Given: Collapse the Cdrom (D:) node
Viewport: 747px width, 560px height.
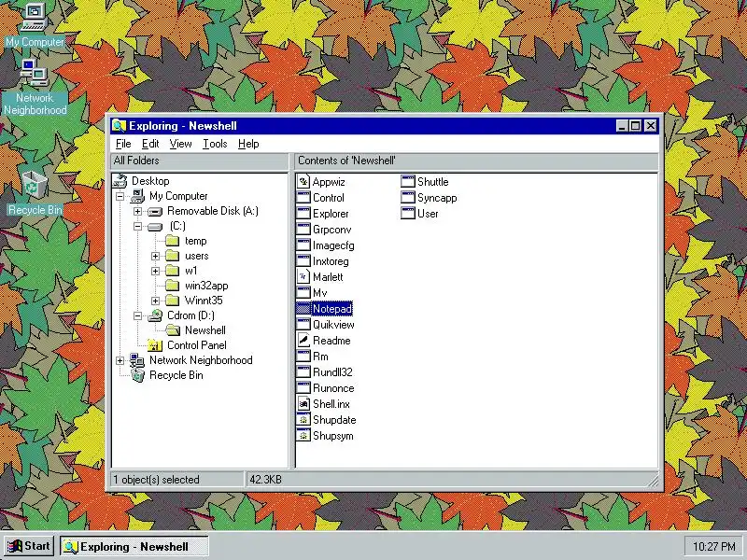Looking at the screenshot, I should pyautogui.click(x=137, y=315).
